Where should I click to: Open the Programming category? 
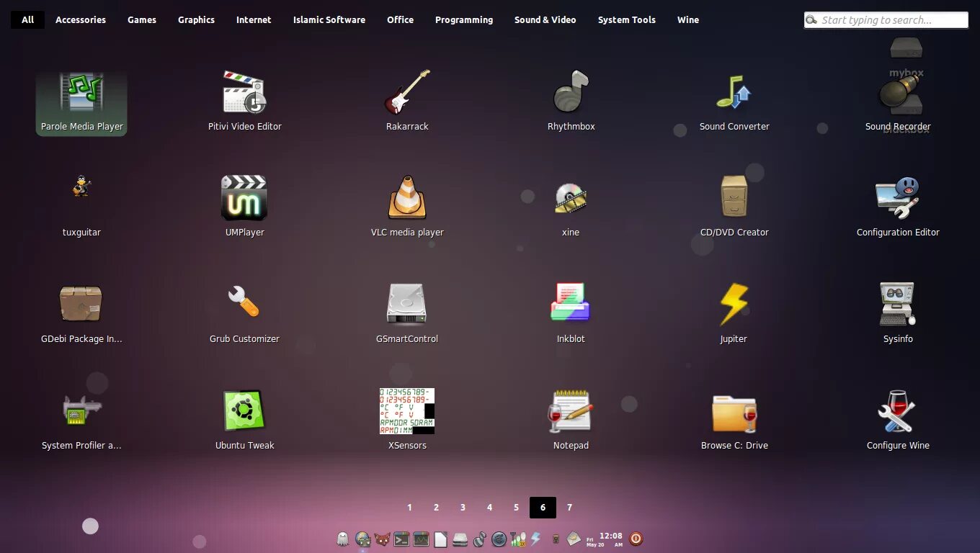[464, 19]
